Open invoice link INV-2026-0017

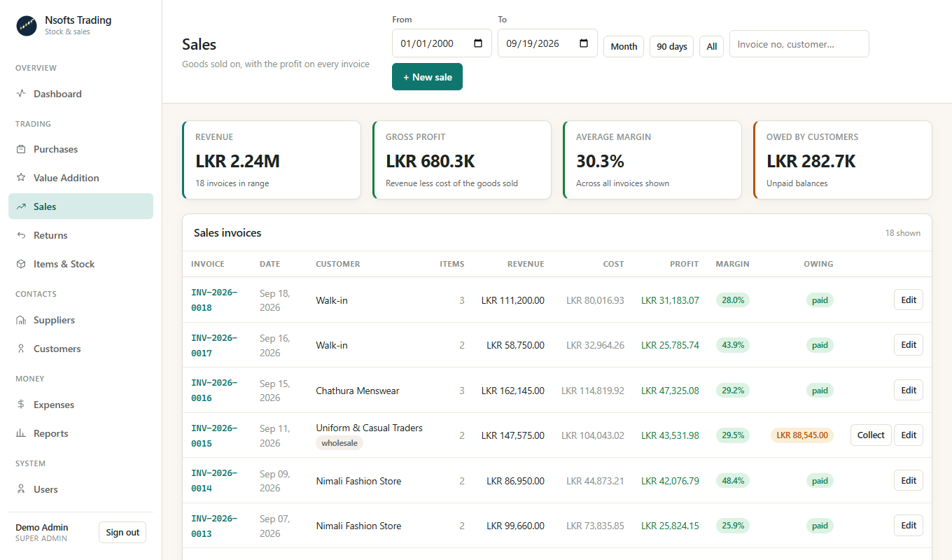(x=214, y=345)
